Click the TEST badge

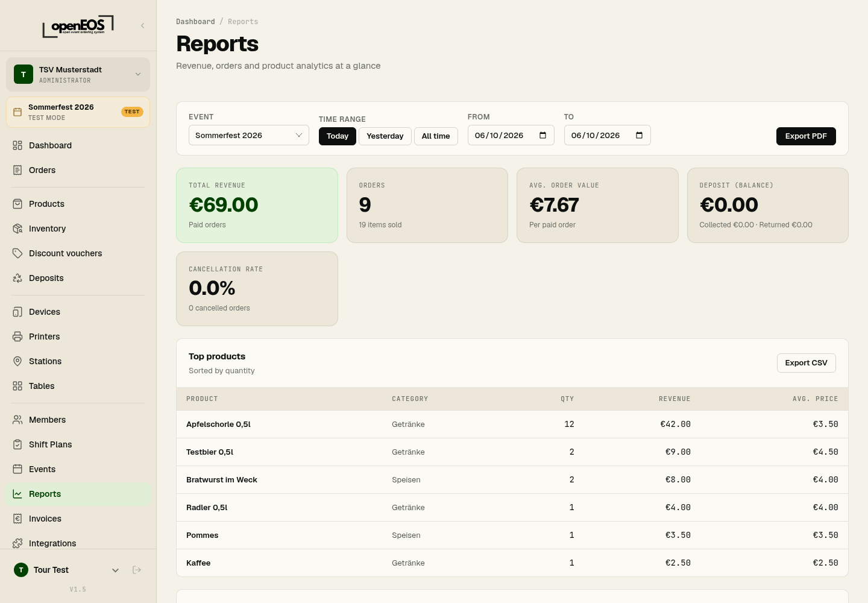coord(132,112)
